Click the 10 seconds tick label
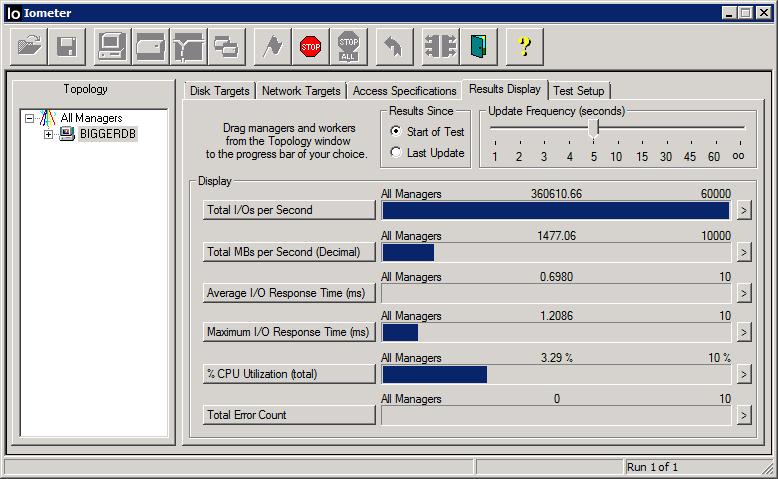 pyautogui.click(x=616, y=157)
